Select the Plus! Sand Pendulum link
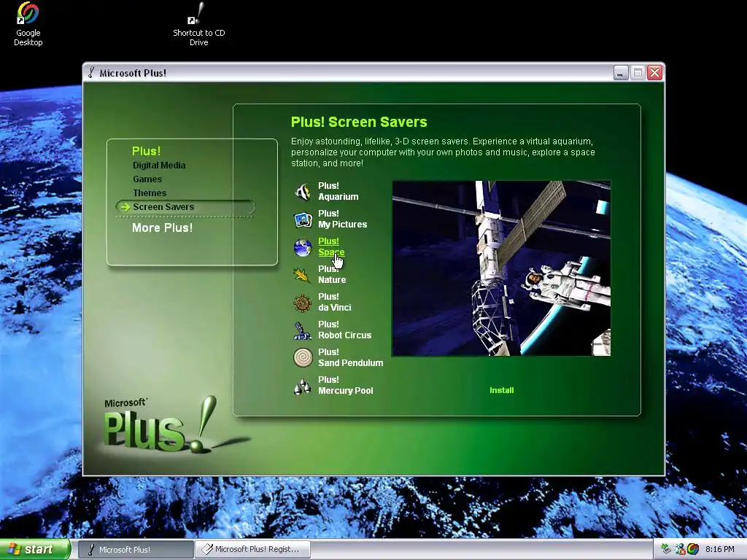Image resolution: width=747 pixels, height=560 pixels. [x=350, y=357]
